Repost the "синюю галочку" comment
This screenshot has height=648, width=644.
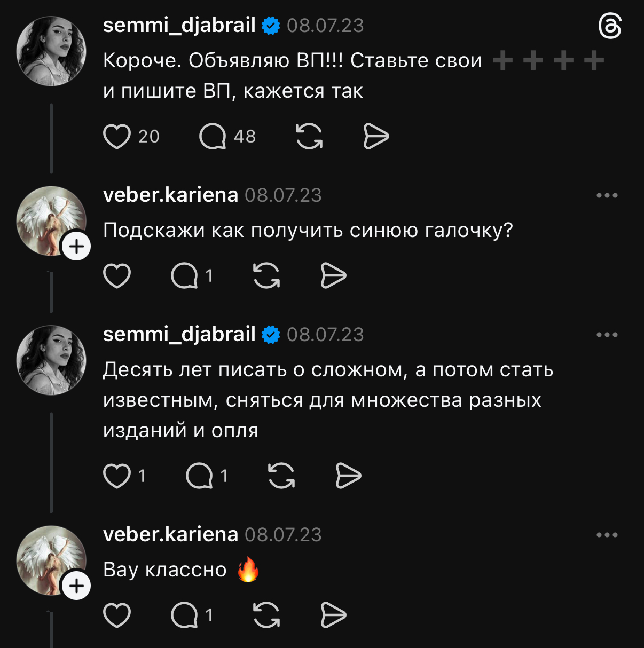click(x=266, y=275)
